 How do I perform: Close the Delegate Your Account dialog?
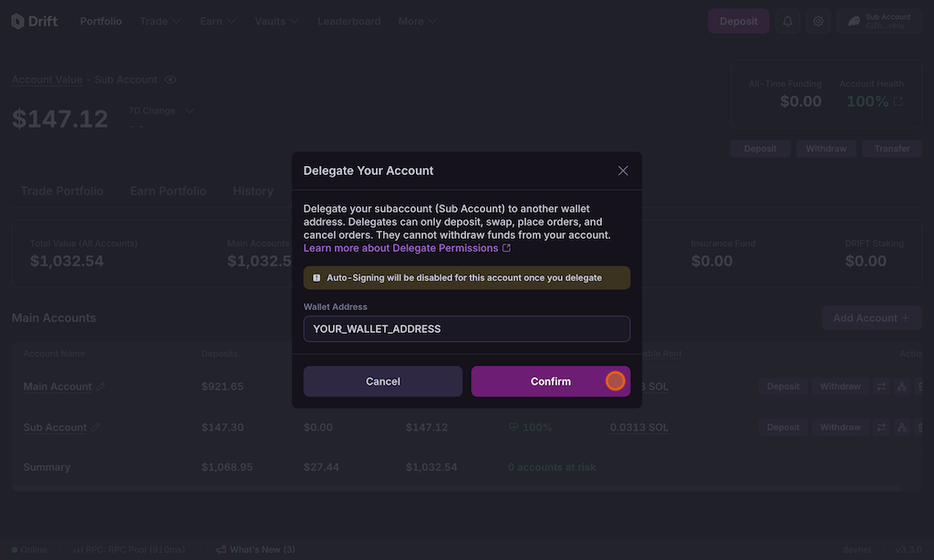[623, 171]
